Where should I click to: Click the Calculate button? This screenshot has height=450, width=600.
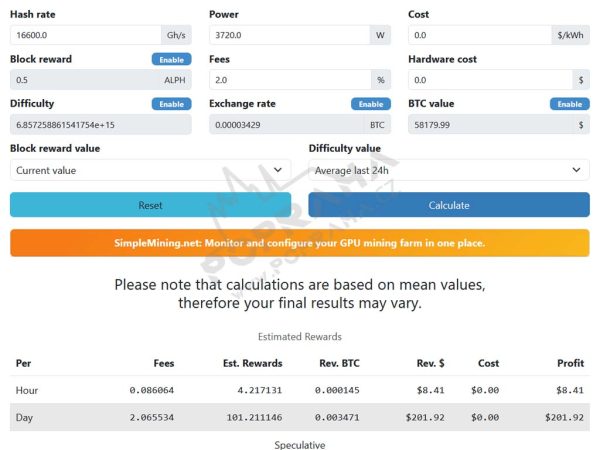click(448, 205)
